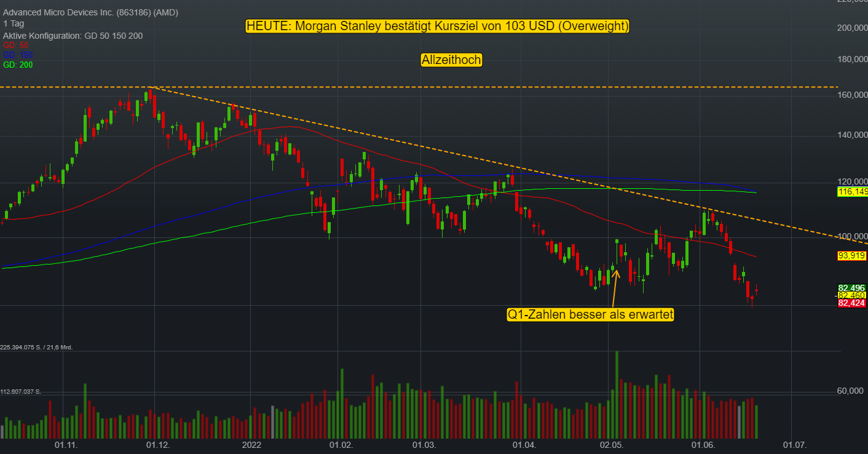Click the 02.05. date label
Screen dimensions: 868x454
[x=613, y=445]
